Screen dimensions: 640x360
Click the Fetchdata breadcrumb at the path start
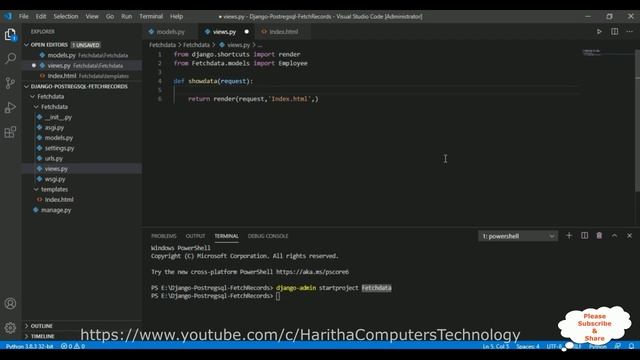162,45
